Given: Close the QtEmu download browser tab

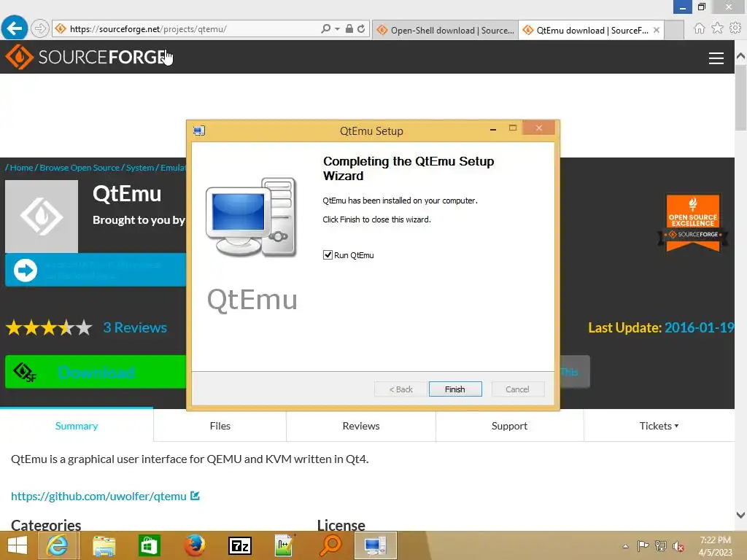Looking at the screenshot, I should tap(657, 30).
